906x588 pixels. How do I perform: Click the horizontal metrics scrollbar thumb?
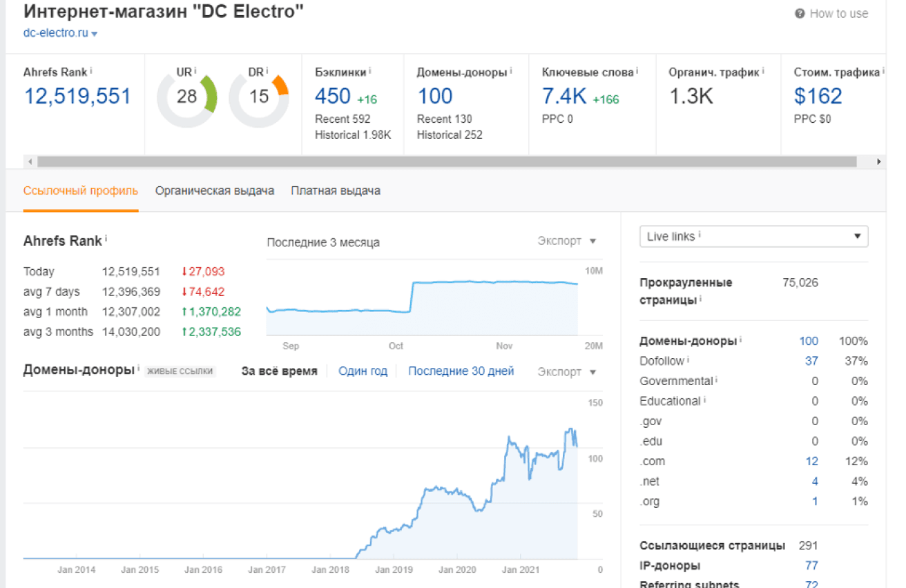447,161
